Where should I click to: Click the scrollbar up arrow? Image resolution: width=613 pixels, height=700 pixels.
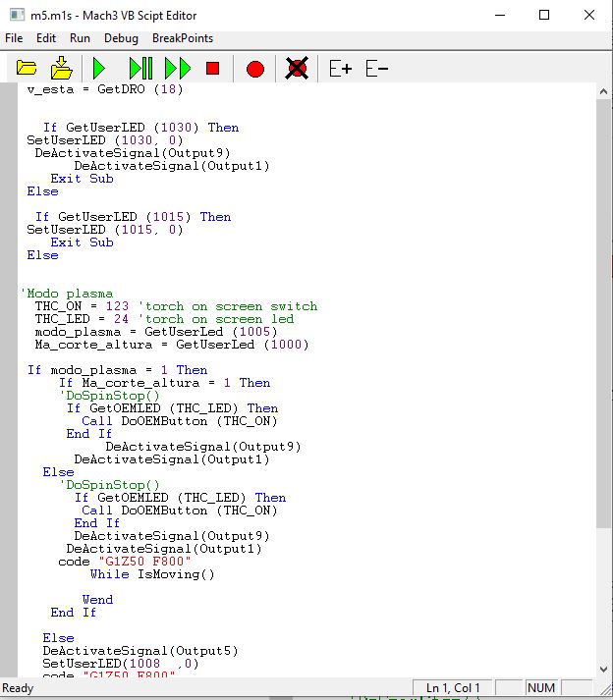pos(604,91)
